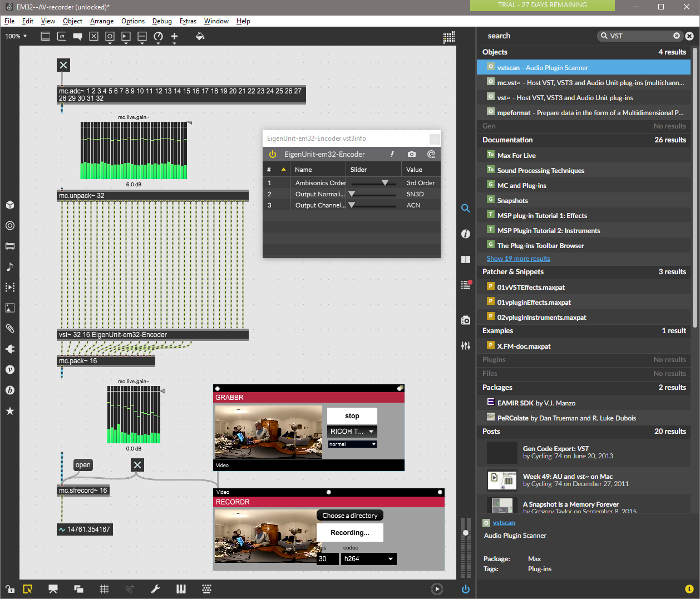The height and width of the screenshot is (599, 700).
Task: Click the snapshot camera icon in plugin window
Action: pos(412,154)
